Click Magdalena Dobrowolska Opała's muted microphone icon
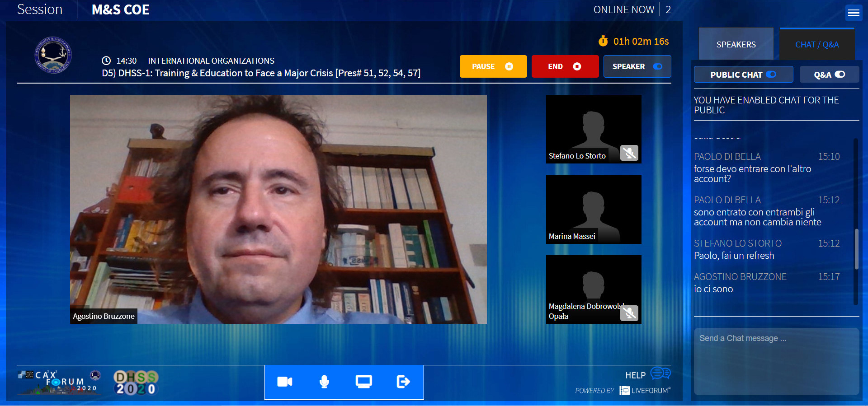The width and height of the screenshot is (868, 406). pos(629,313)
